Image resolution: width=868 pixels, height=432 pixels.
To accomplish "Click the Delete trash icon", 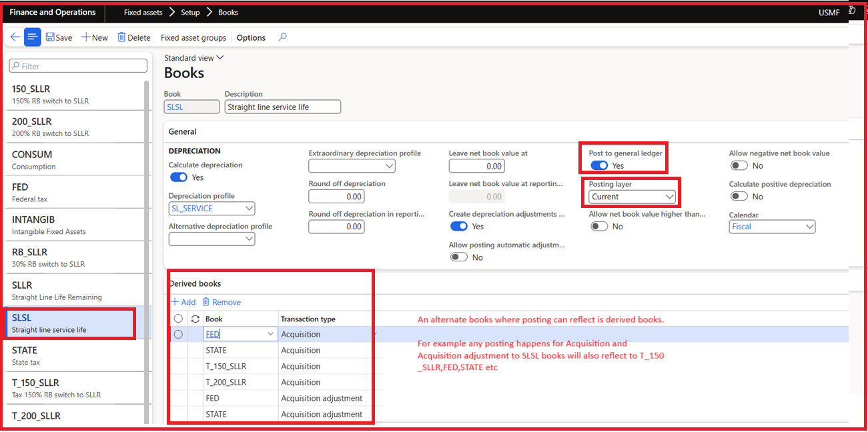I will (x=121, y=37).
